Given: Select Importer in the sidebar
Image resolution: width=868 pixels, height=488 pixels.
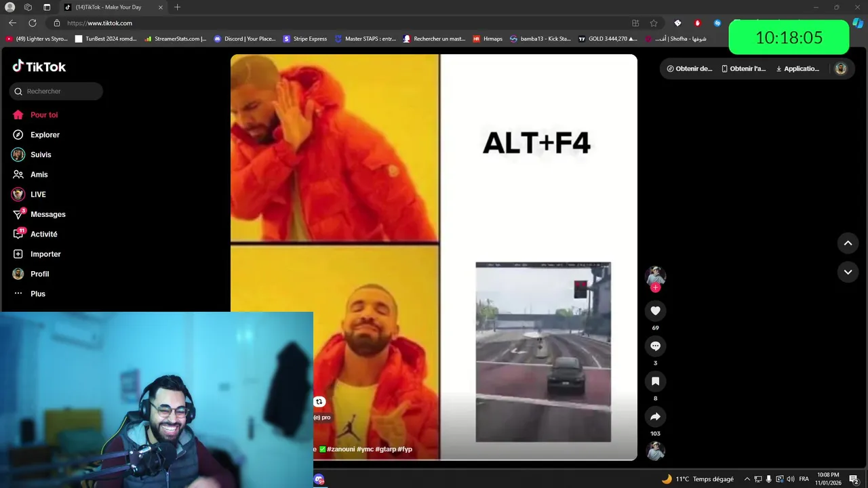Looking at the screenshot, I should [x=37, y=254].
